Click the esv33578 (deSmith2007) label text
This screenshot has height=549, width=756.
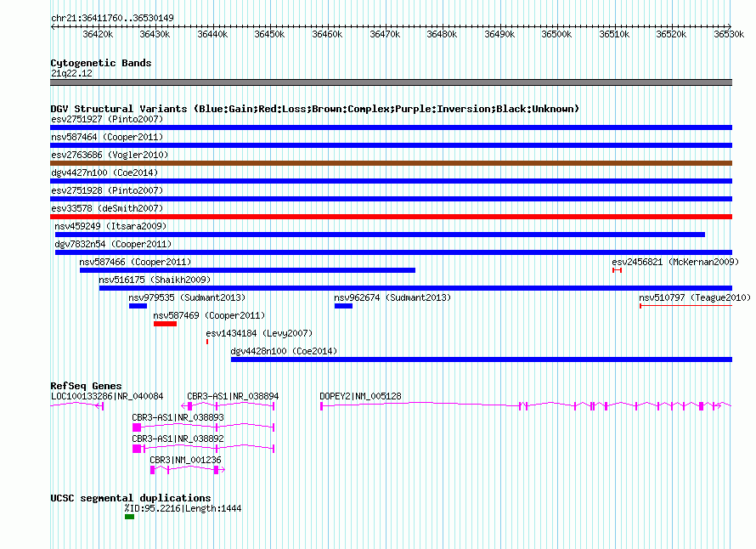coord(107,208)
